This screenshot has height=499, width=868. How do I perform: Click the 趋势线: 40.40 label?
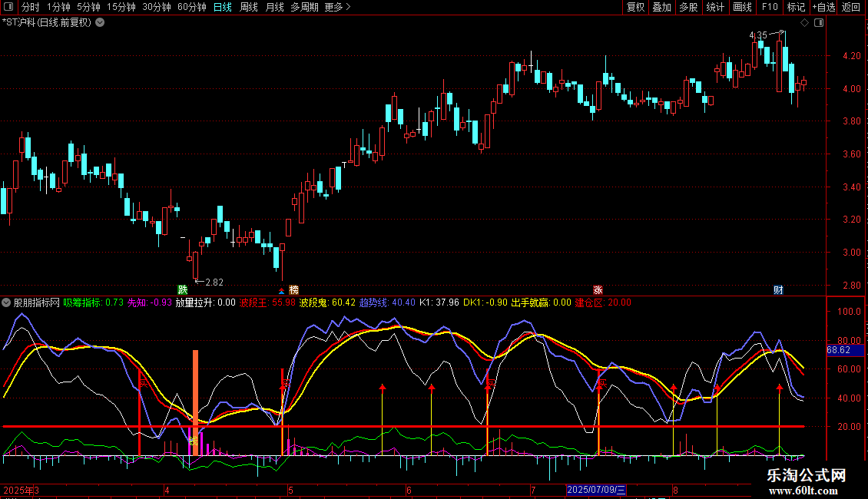[387, 302]
